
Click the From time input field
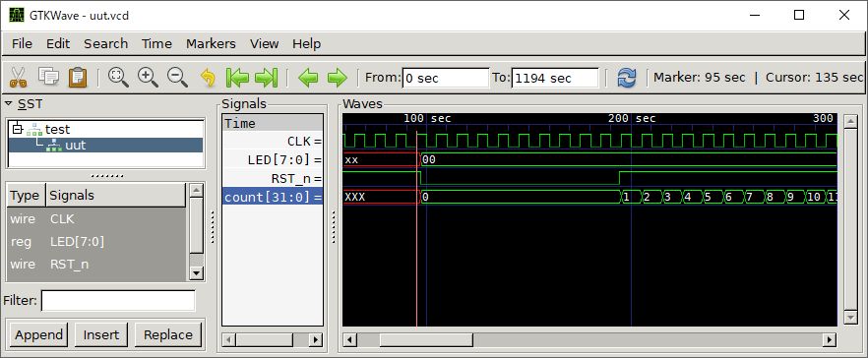[x=446, y=78]
